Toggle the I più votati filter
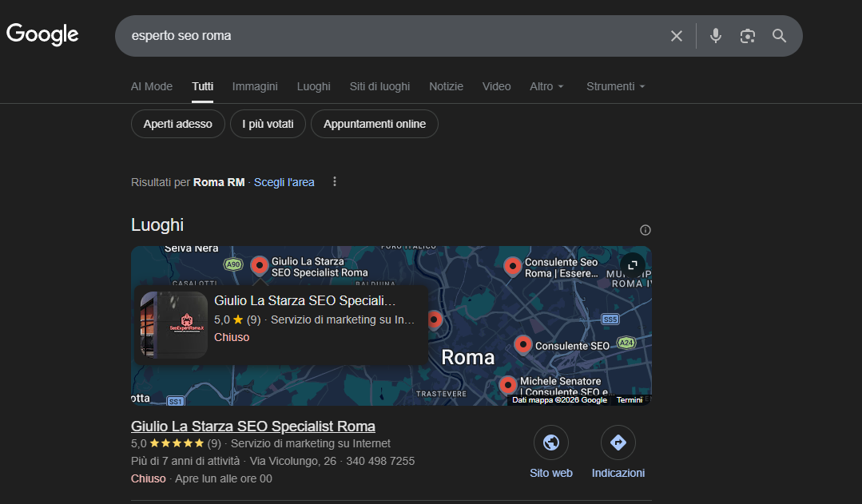 coord(268,124)
